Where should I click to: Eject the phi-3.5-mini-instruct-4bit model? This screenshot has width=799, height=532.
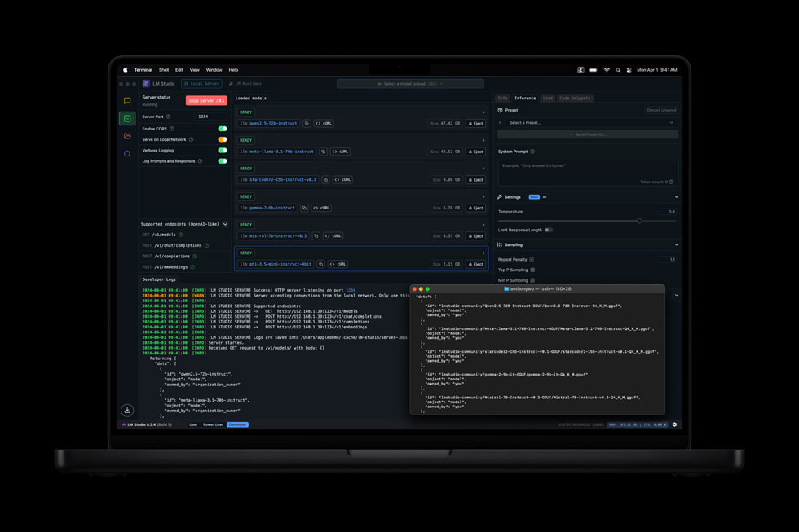click(x=476, y=264)
